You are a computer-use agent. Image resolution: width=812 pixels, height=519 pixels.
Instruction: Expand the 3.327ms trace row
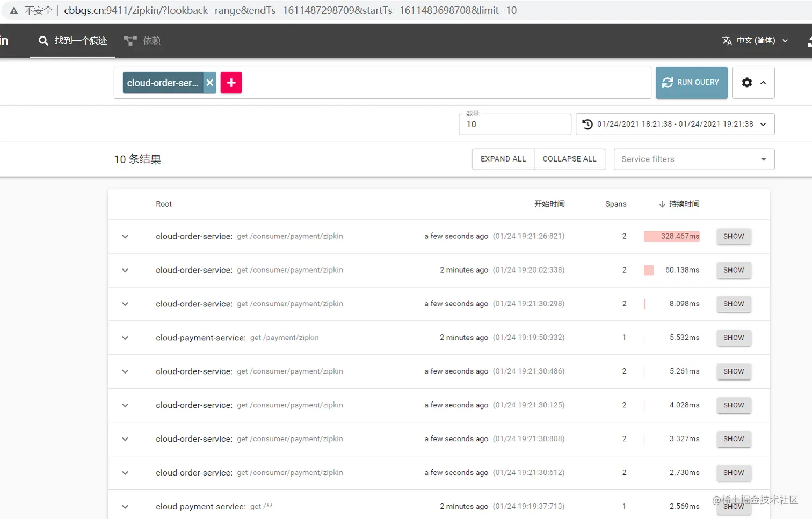125,439
